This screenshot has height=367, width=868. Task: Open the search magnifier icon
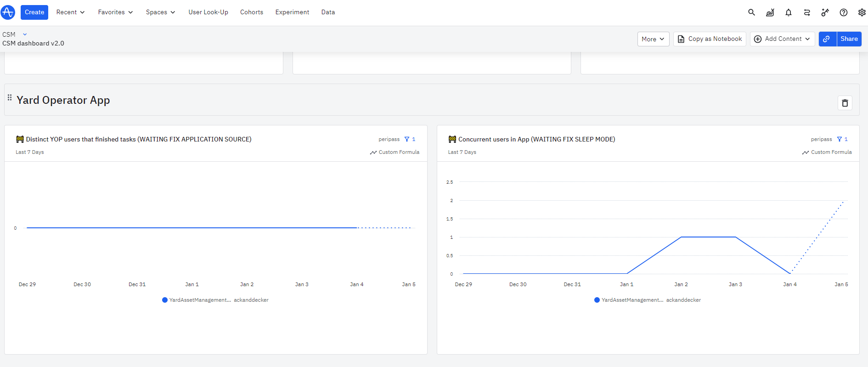point(752,12)
